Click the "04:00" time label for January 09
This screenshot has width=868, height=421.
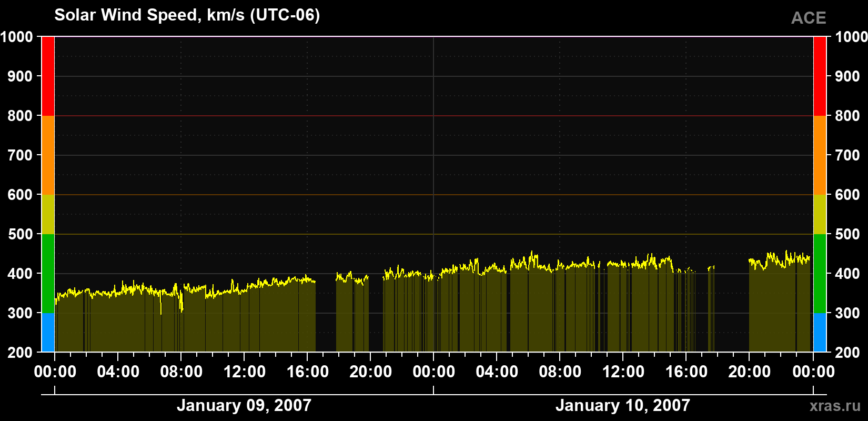tap(118, 372)
